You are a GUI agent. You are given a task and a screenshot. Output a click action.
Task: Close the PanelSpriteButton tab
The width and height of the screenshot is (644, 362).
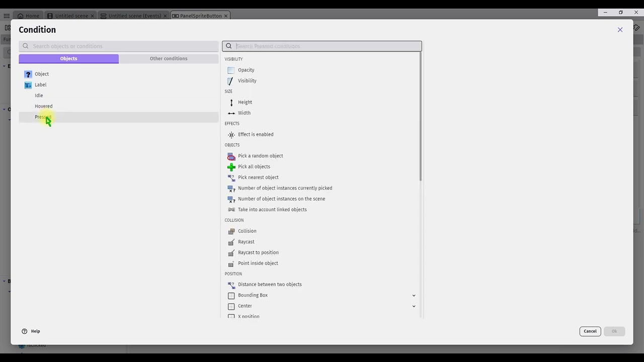pos(226,16)
